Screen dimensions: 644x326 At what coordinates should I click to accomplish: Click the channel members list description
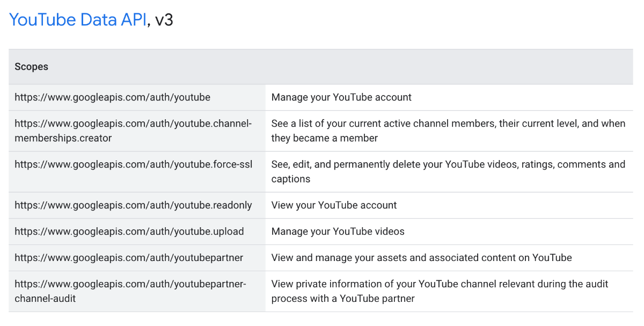[x=448, y=131]
